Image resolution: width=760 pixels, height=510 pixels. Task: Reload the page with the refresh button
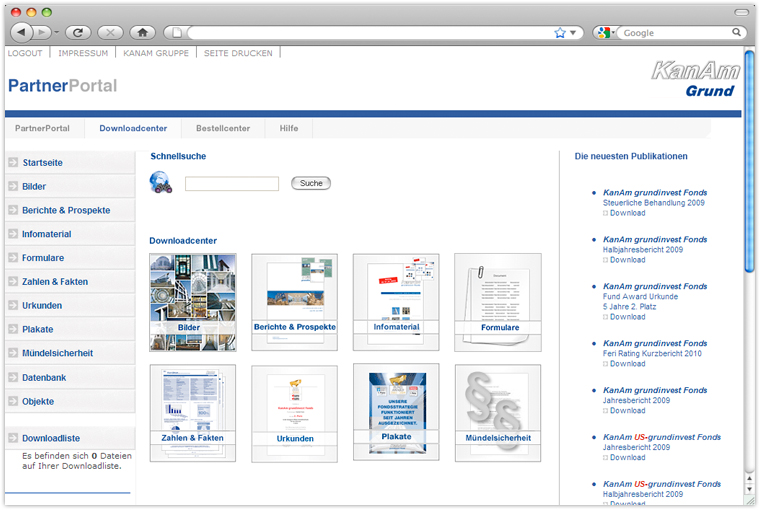77,32
